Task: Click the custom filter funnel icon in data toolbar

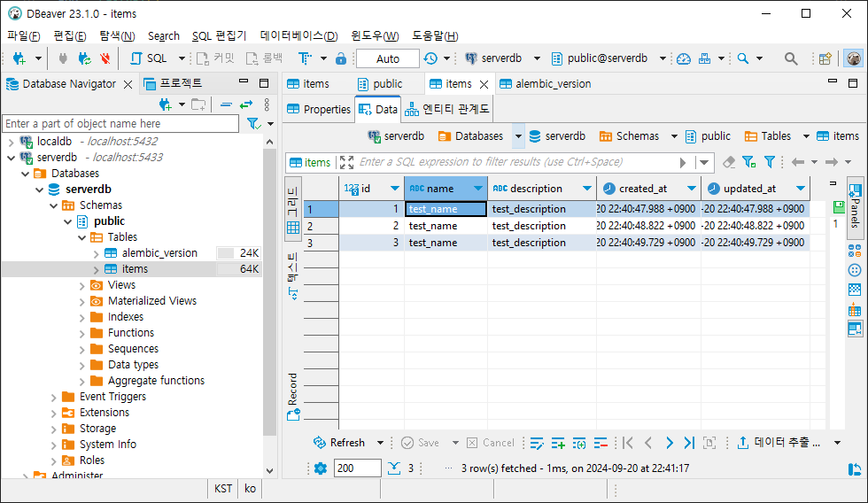Action: click(770, 162)
